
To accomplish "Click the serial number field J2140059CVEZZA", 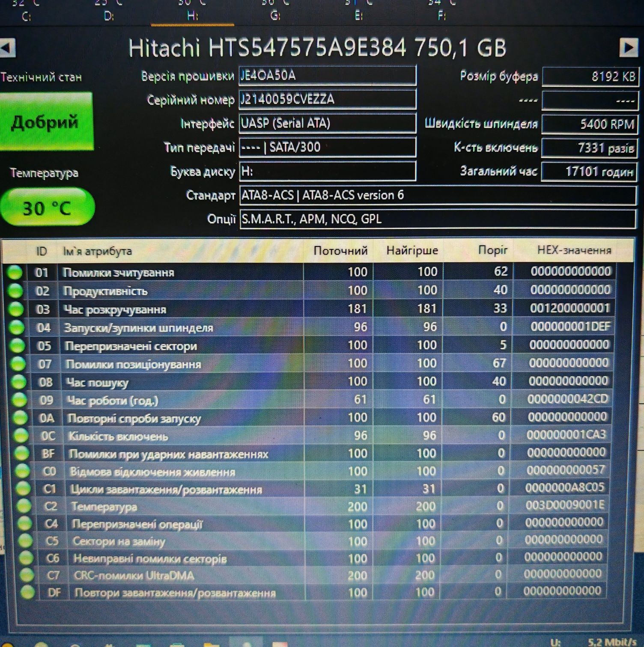I will (x=327, y=100).
